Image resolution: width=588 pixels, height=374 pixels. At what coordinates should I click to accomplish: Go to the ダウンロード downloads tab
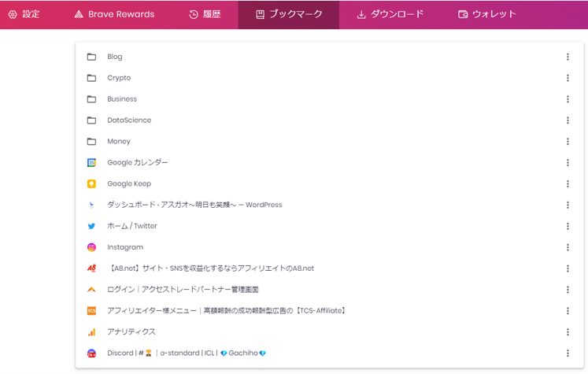point(390,15)
